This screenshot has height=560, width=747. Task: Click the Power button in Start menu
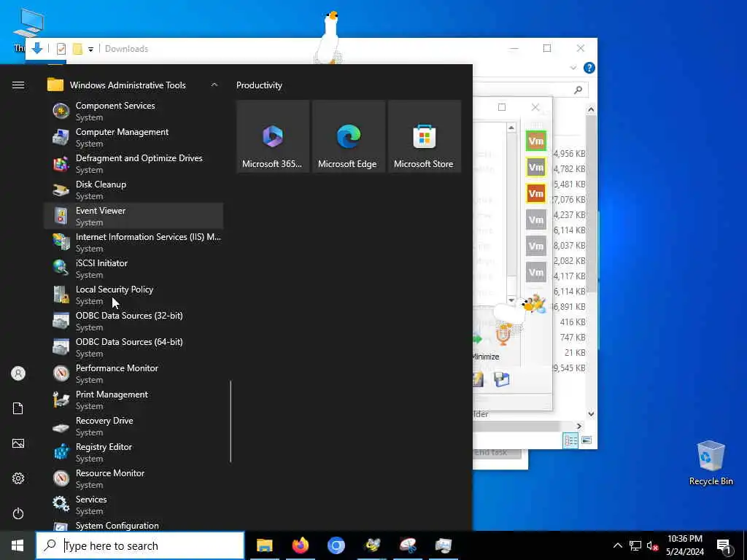pos(18,513)
